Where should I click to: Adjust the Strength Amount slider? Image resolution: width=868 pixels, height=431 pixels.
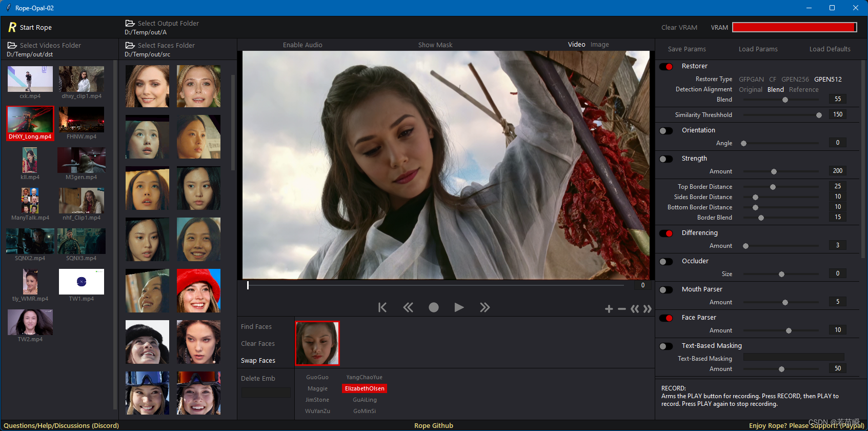point(781,171)
